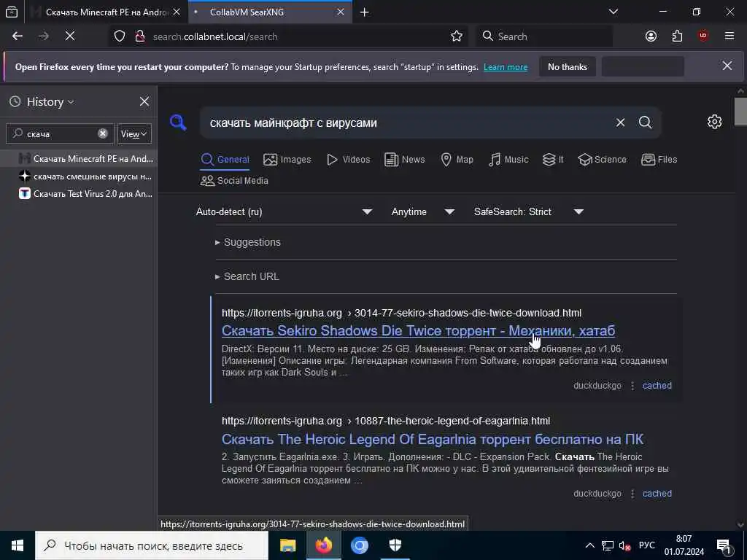The width and height of the screenshot is (747, 560).
Task: Open the Windows notification center icon
Action: click(x=724, y=545)
